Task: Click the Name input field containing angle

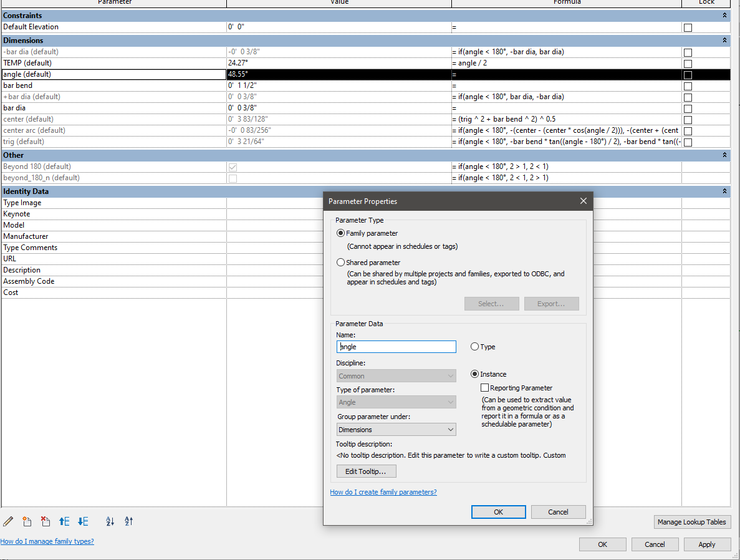Action: (x=396, y=347)
